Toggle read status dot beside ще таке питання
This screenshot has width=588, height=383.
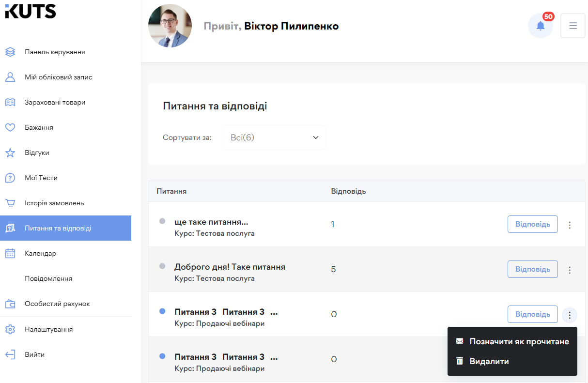click(x=163, y=220)
